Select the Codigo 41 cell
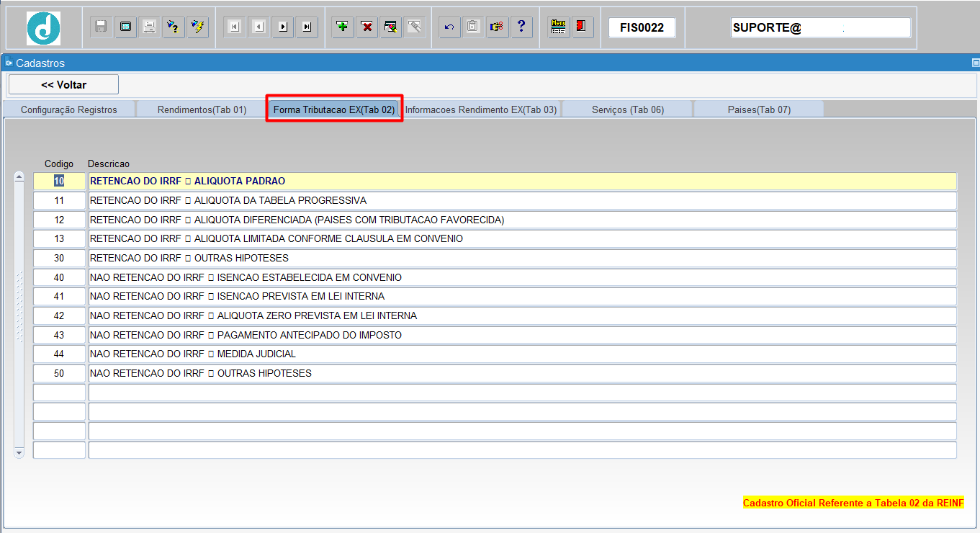The height and width of the screenshot is (533, 980). 59,296
